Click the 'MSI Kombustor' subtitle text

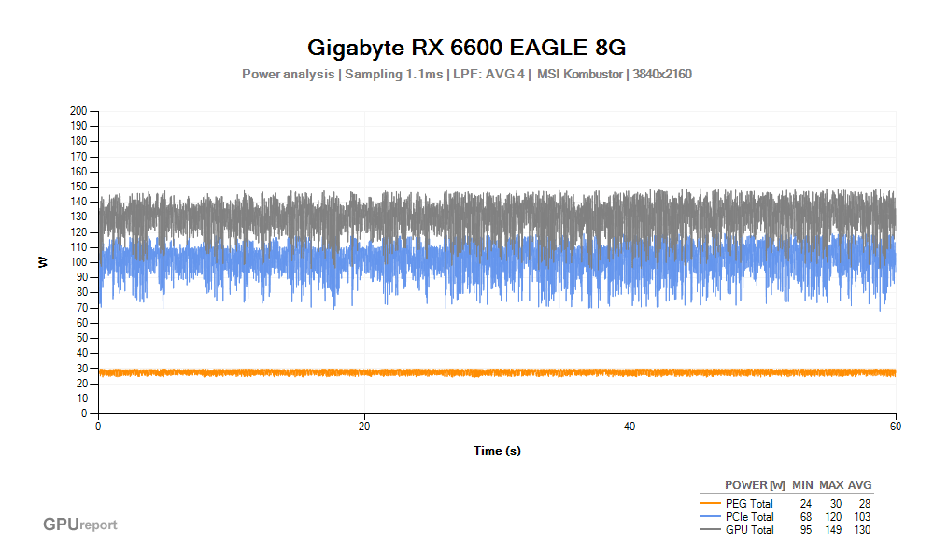point(580,75)
